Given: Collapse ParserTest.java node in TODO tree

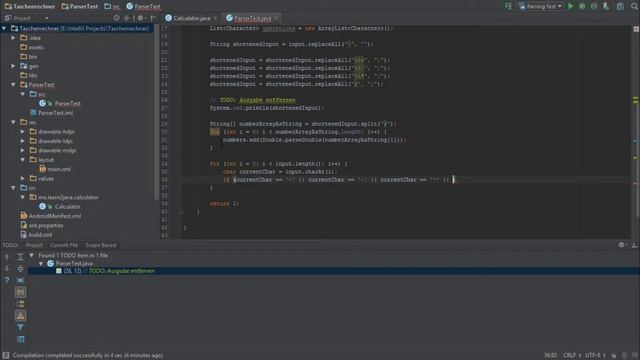Looking at the screenshot, I should (41, 263).
